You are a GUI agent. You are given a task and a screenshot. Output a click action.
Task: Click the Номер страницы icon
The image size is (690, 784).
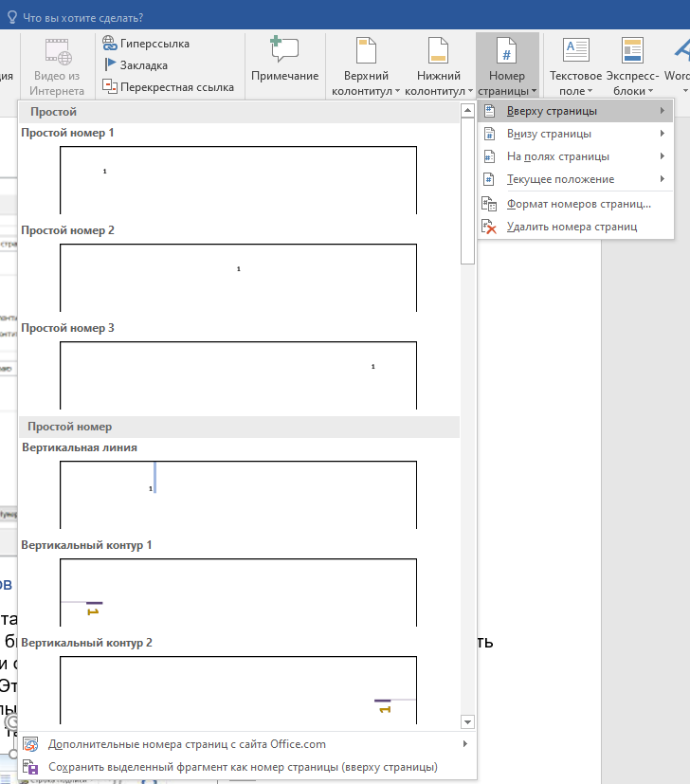click(x=506, y=50)
